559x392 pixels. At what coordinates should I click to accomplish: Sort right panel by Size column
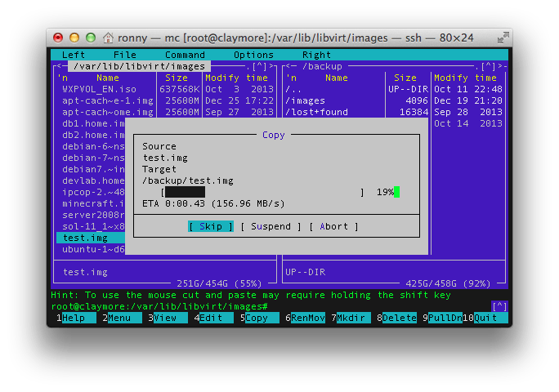(405, 78)
